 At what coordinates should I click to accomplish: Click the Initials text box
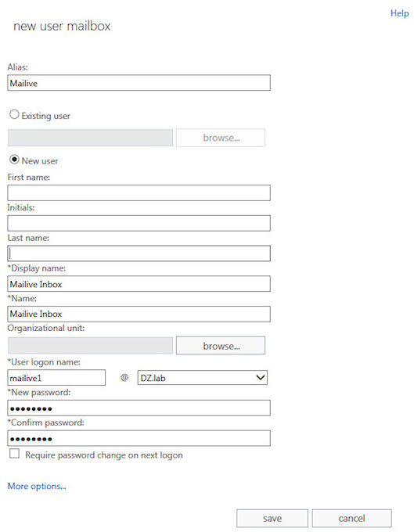[x=139, y=223]
